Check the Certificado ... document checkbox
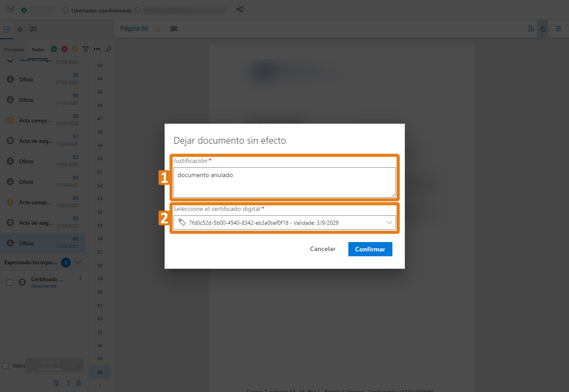This screenshot has width=569, height=392. coord(10,282)
